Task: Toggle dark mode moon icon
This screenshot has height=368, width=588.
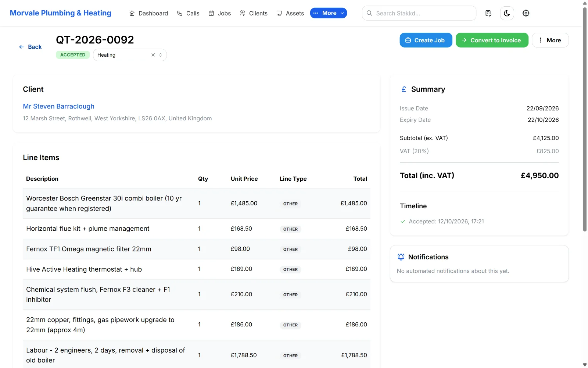Action: click(507, 13)
